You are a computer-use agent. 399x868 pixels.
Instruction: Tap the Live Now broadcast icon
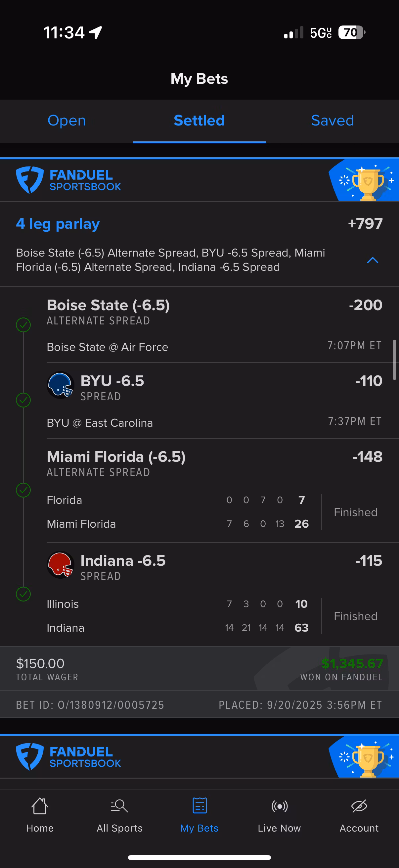point(279,806)
